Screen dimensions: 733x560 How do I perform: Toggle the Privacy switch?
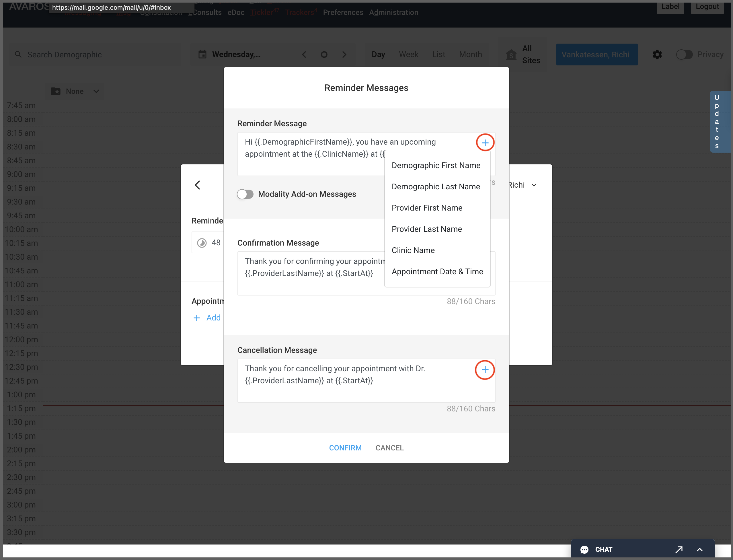coord(684,54)
